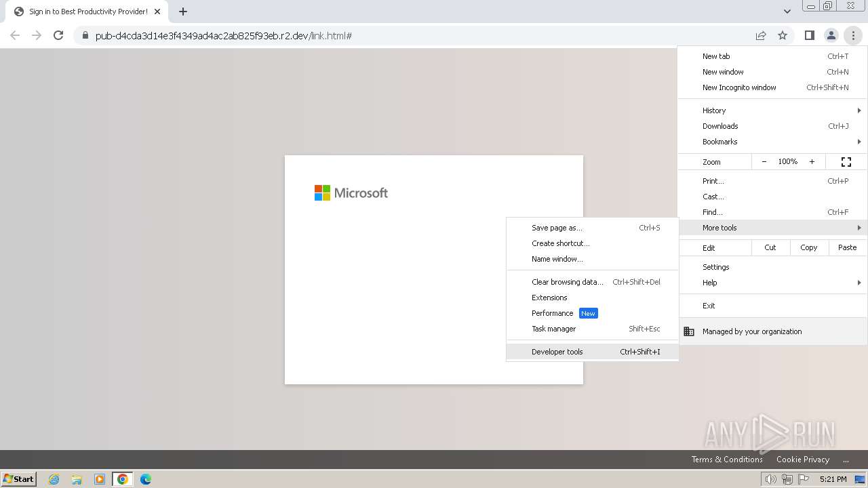Click the address bar URL
Screen dimensions: 868x488
coord(224,35)
